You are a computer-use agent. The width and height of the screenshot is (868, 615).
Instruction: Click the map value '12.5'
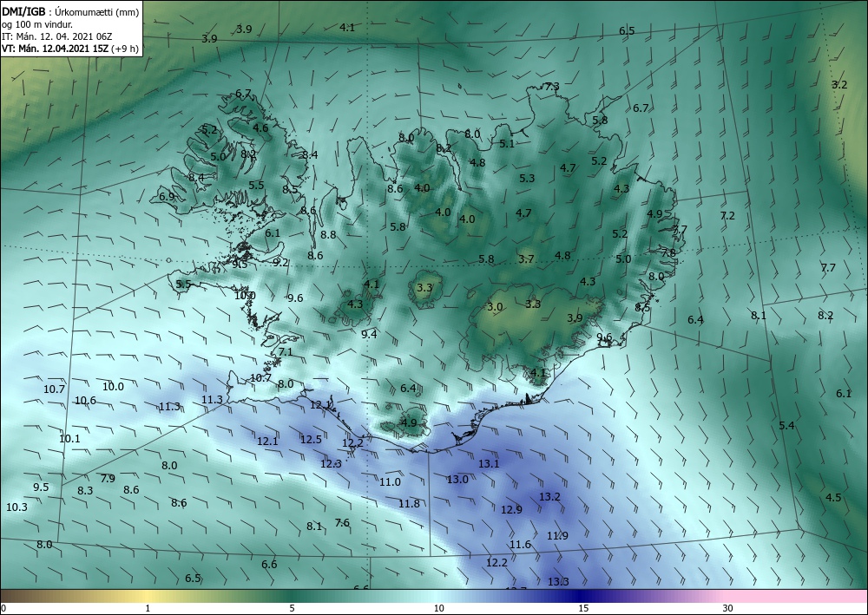(311, 439)
